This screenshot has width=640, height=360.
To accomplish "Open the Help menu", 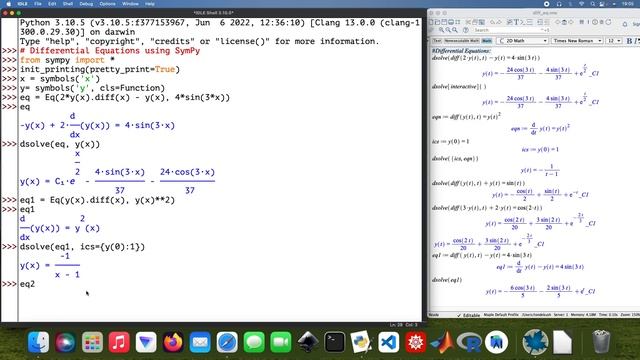I will (150, 4).
